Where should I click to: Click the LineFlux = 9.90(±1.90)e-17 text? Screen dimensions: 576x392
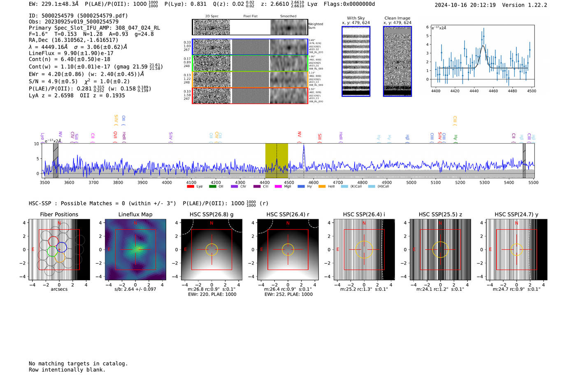coord(71,53)
